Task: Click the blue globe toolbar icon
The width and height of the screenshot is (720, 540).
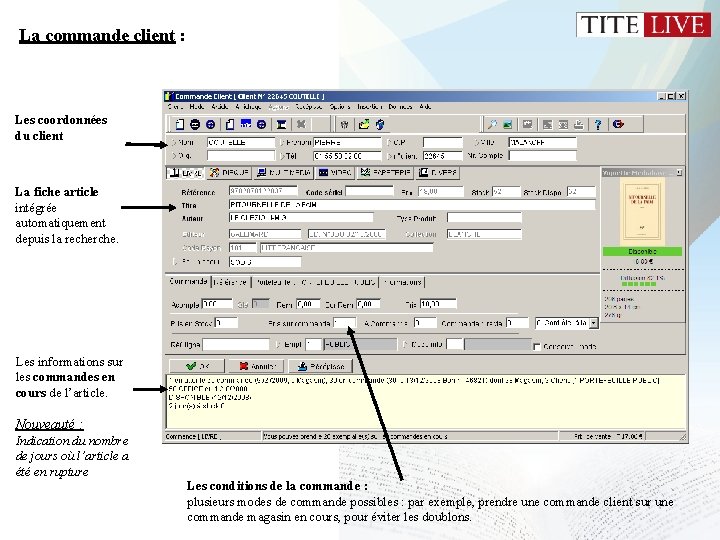Action: click(380, 124)
